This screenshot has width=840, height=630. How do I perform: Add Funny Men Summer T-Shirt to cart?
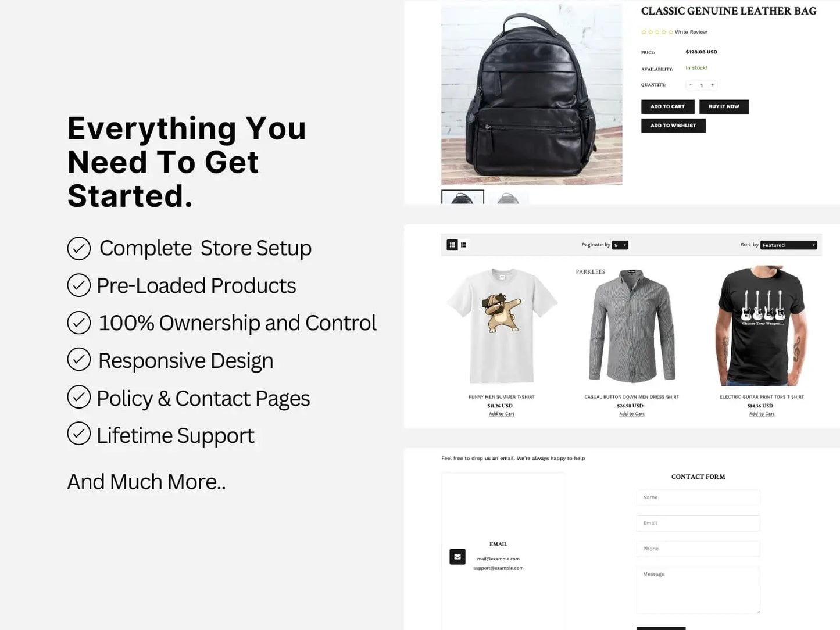coord(501,414)
